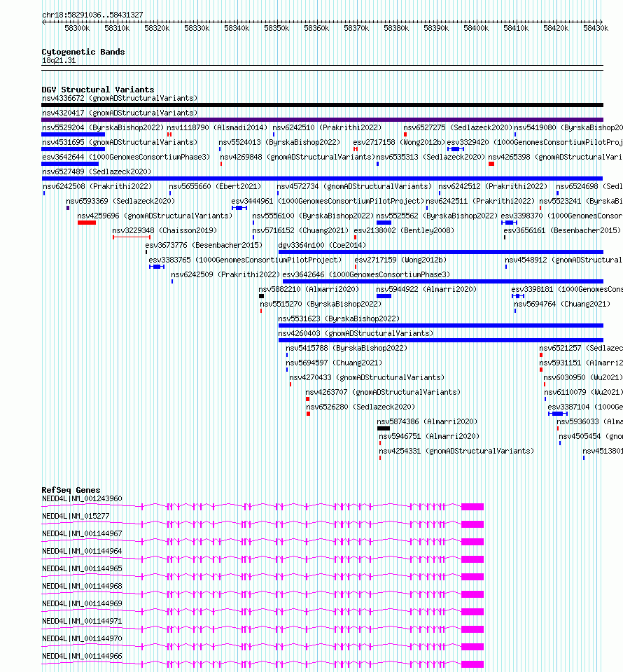Click esv3444961 pilot project variant label
The width and height of the screenshot is (623, 672).
[328, 201]
